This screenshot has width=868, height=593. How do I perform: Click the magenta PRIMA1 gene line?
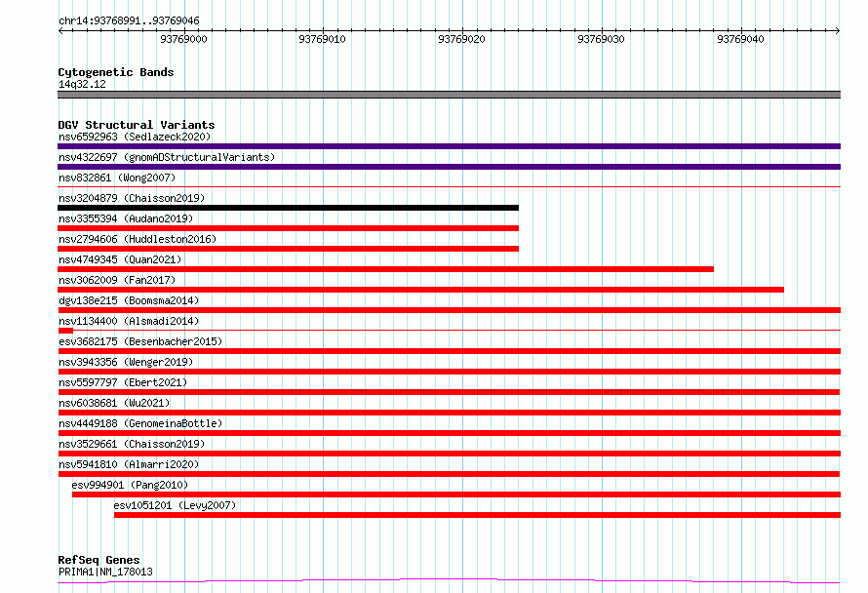point(449,581)
